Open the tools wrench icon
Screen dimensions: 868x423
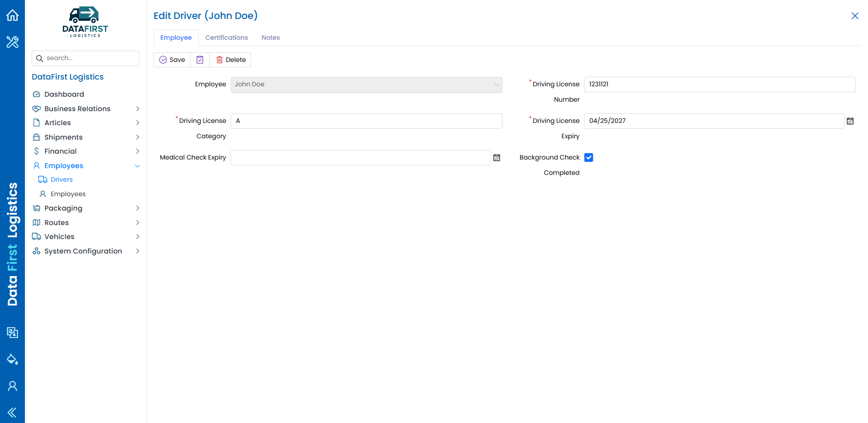[12, 42]
